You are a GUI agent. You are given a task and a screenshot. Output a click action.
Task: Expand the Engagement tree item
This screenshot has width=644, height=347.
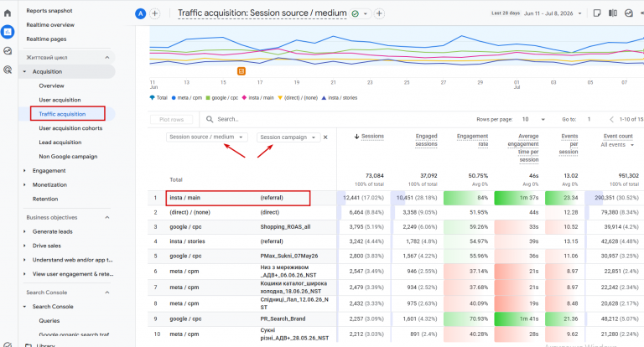(24, 170)
